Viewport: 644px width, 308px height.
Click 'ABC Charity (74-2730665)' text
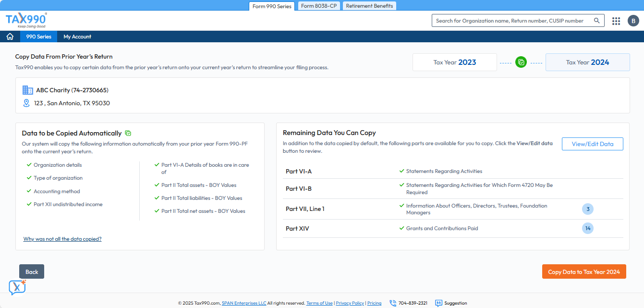pos(72,90)
